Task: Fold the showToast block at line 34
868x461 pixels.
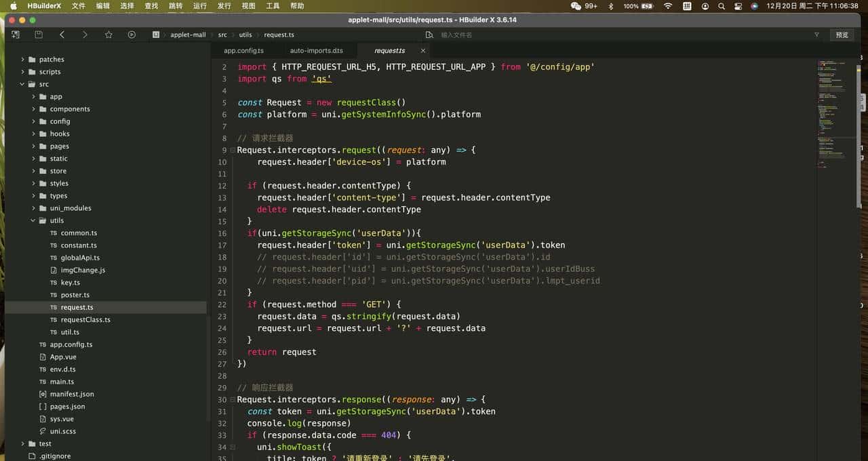Action: pos(233,447)
